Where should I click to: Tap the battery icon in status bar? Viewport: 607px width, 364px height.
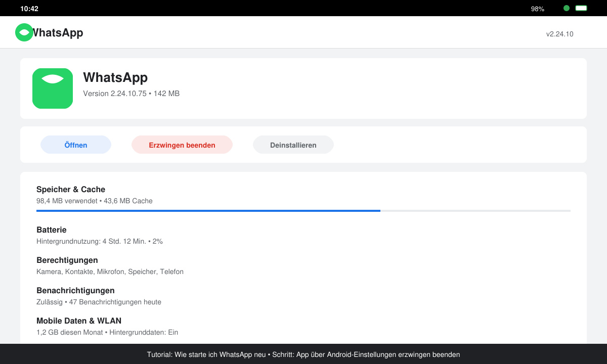(x=581, y=8)
